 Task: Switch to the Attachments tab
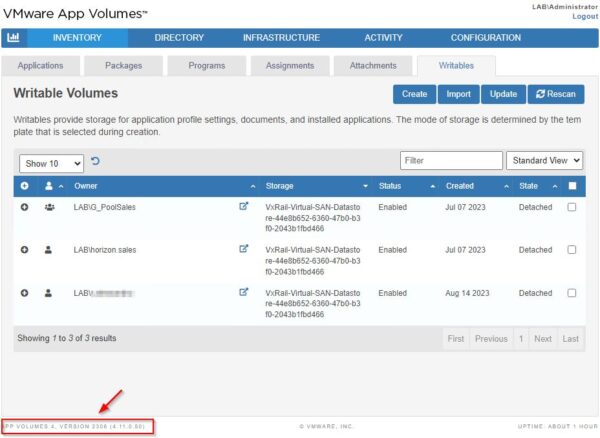point(373,66)
